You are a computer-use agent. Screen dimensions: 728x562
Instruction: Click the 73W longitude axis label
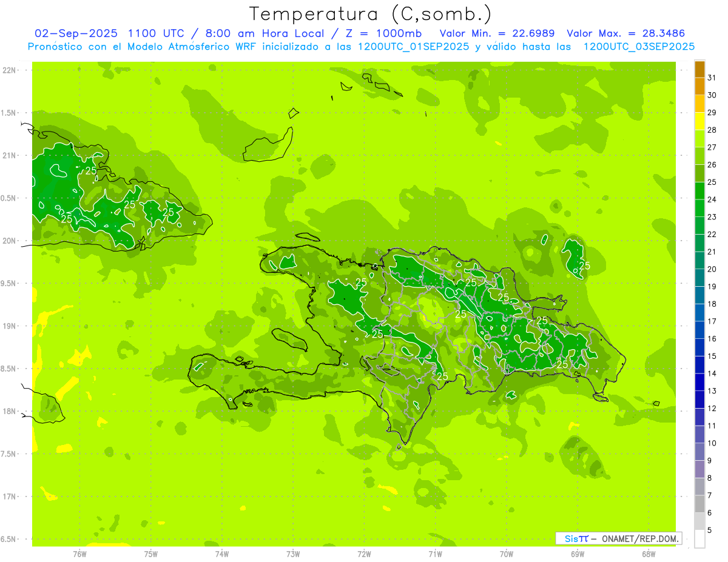pyautogui.click(x=293, y=554)
